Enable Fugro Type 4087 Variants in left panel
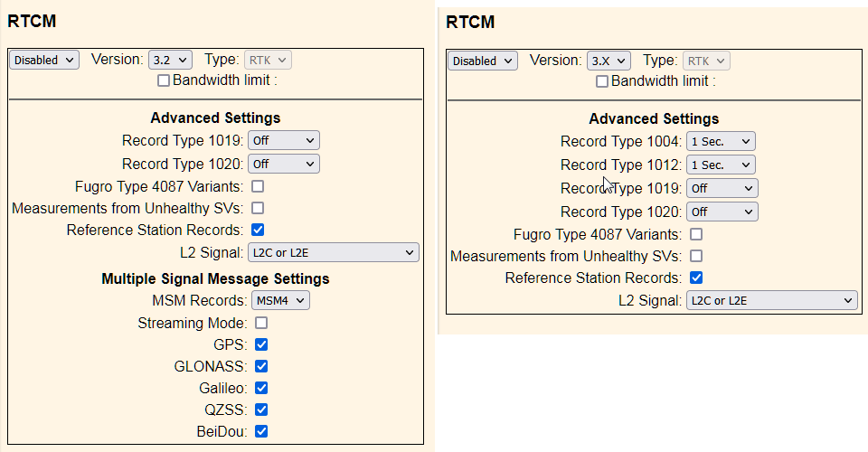This screenshot has width=868, height=452. 258,186
